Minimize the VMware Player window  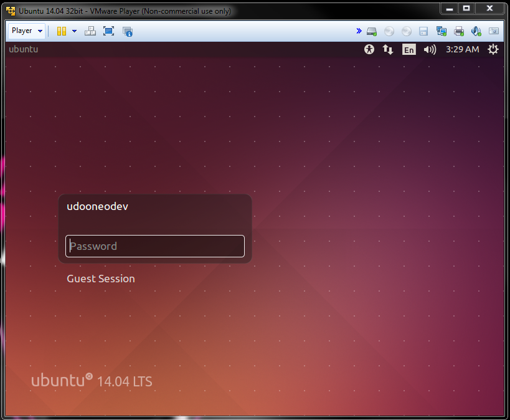(x=450, y=9)
